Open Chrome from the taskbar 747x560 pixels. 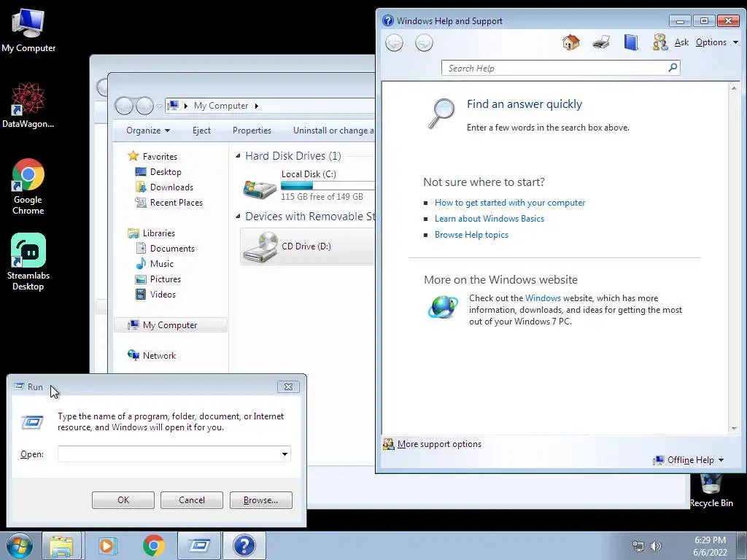coord(153,545)
